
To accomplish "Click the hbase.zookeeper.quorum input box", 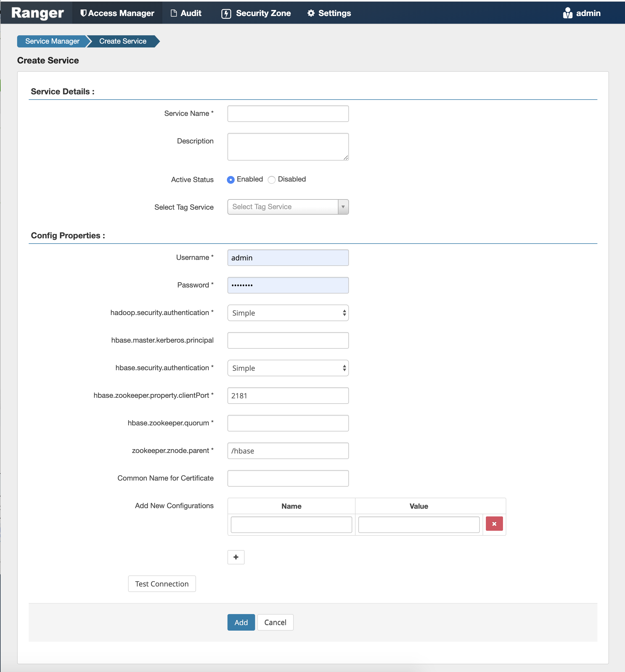I will 287,423.
